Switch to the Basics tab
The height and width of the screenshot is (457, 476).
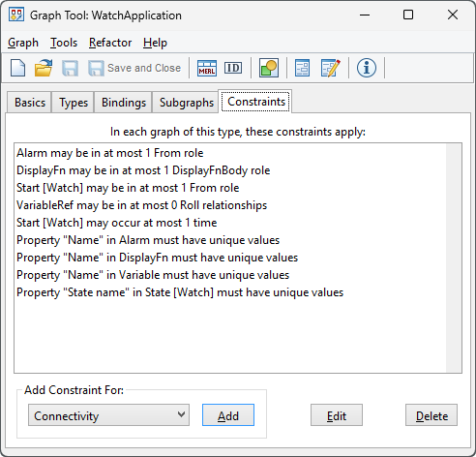pos(30,103)
